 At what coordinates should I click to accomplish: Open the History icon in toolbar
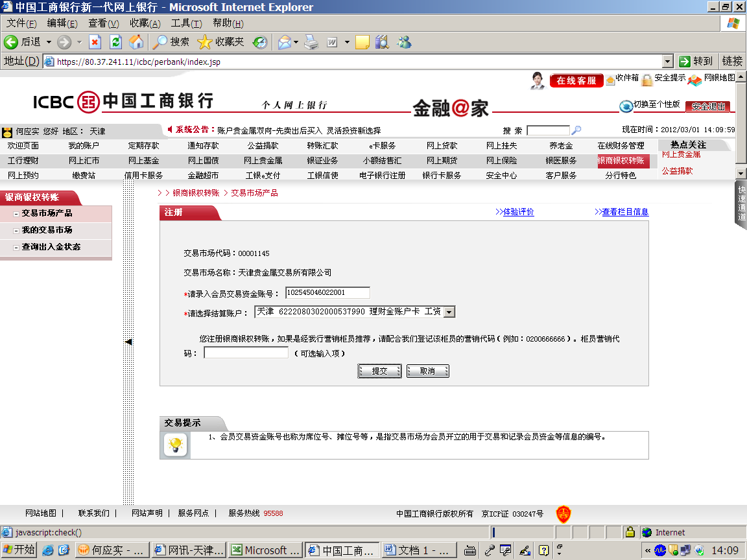click(x=260, y=42)
